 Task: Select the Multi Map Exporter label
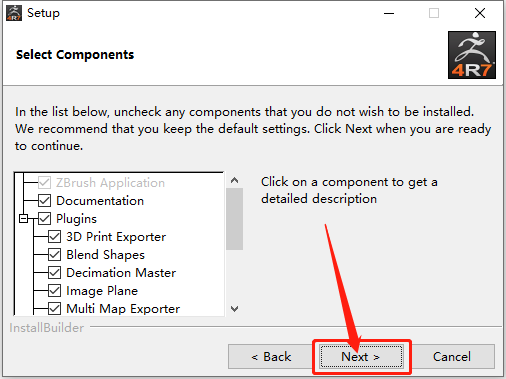click(123, 309)
